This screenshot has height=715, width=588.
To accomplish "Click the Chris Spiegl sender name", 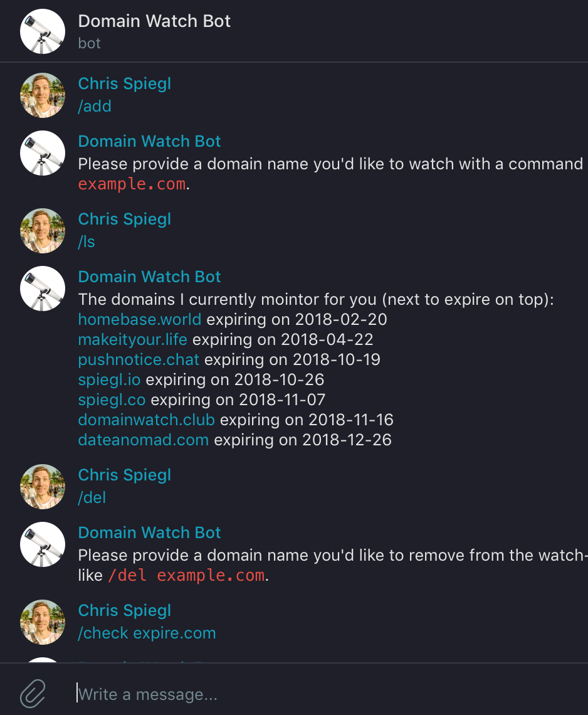I will [124, 83].
